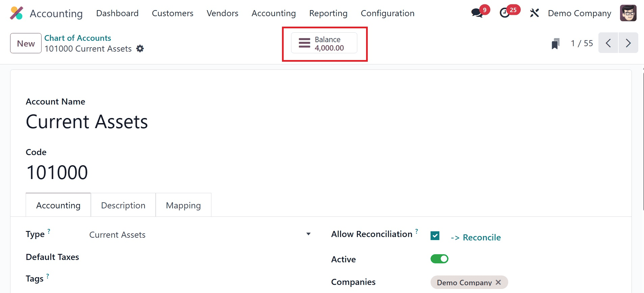Switch to the Mapping tab
Image resolution: width=644 pixels, height=293 pixels.
(x=183, y=205)
